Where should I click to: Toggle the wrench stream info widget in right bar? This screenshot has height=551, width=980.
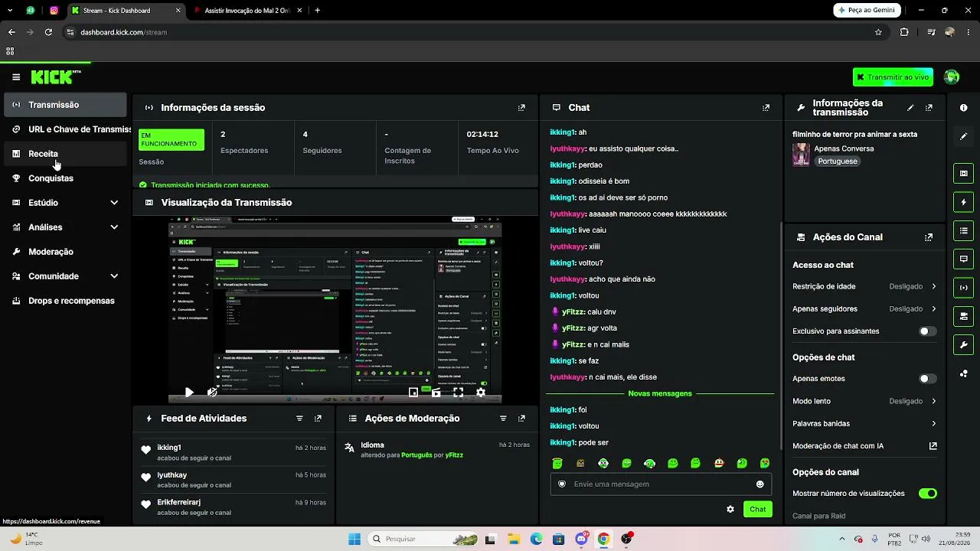(x=964, y=344)
